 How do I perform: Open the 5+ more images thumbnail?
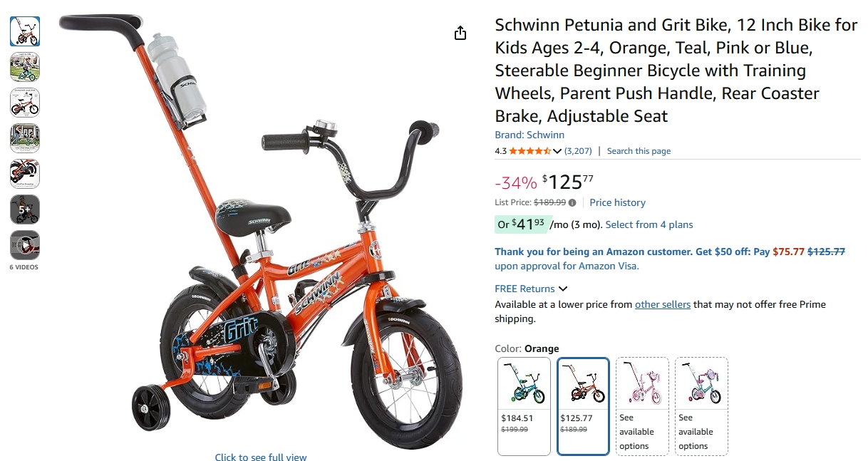pos(25,209)
